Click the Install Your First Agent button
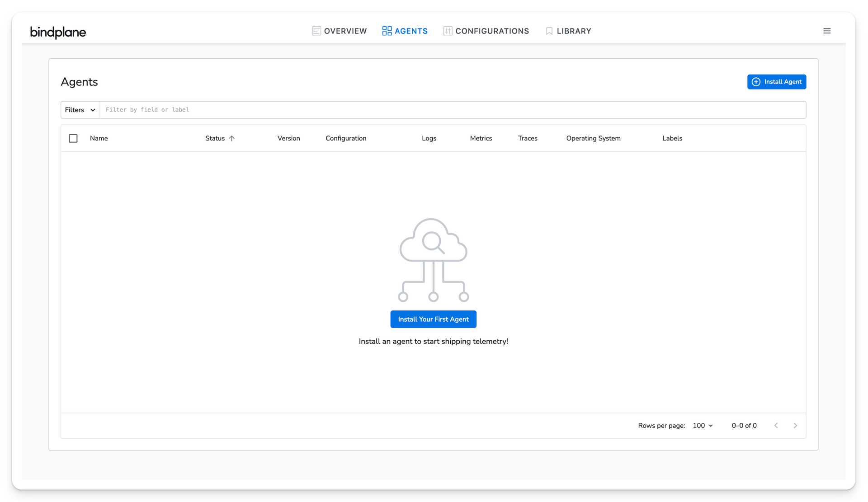 pyautogui.click(x=434, y=319)
